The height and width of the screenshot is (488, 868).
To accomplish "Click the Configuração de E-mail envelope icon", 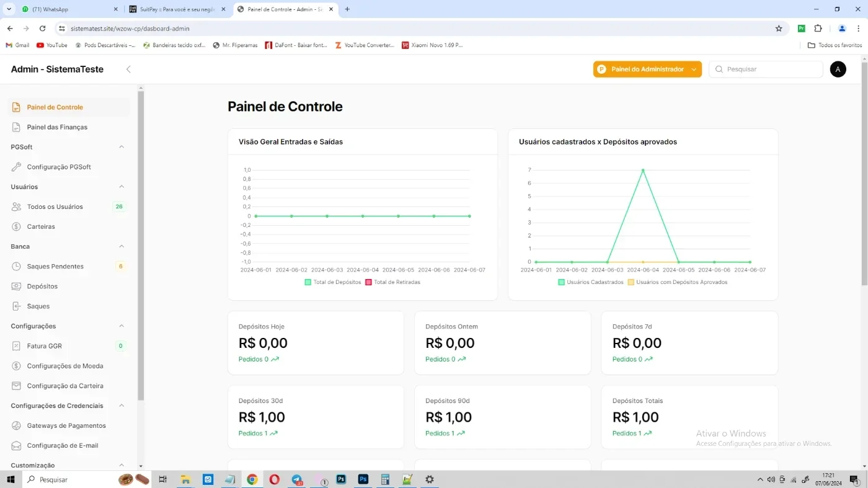I will tap(17, 445).
